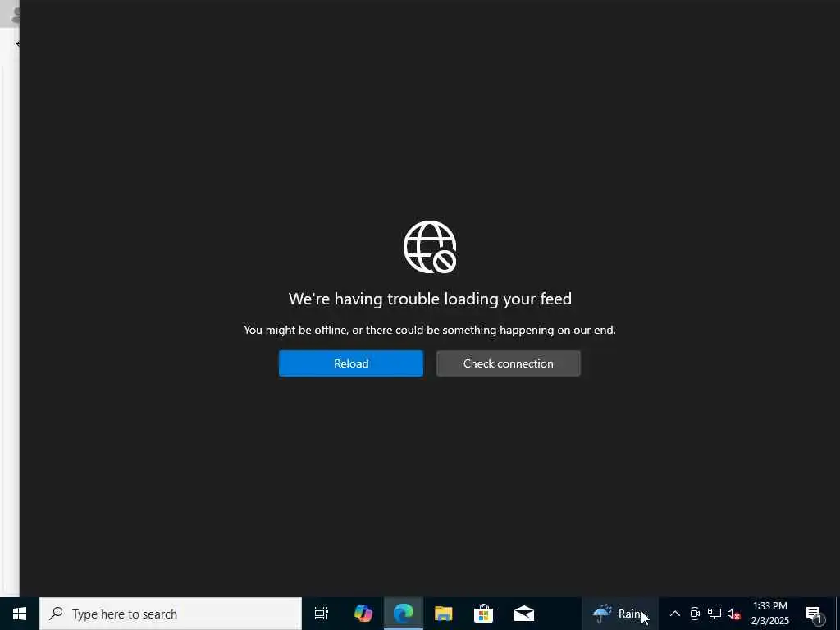
Task: Open the Mail app from the taskbar
Action: click(x=524, y=614)
